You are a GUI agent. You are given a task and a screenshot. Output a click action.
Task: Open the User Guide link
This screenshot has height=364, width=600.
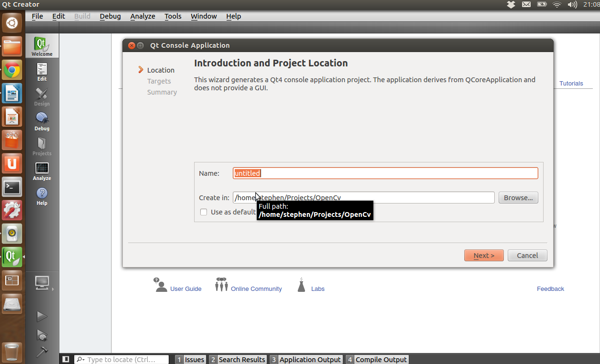(x=186, y=289)
